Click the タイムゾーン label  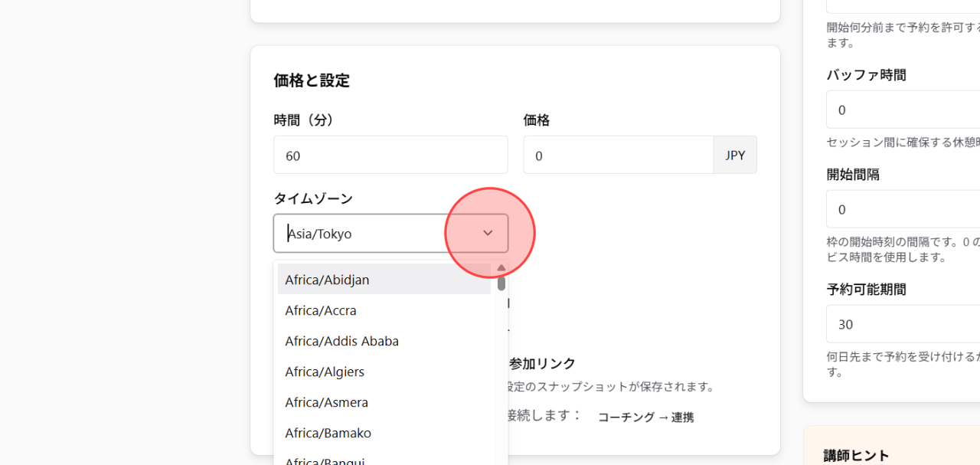(313, 198)
